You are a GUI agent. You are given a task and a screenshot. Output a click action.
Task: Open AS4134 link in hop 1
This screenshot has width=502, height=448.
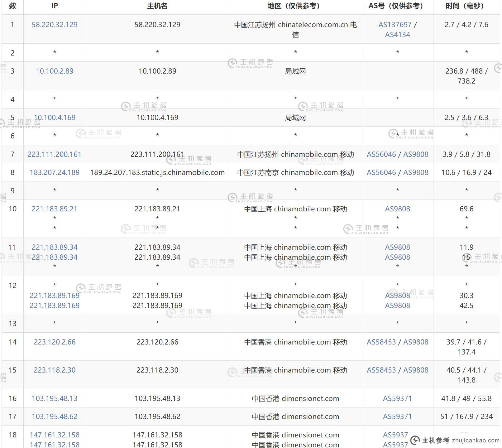coord(398,35)
